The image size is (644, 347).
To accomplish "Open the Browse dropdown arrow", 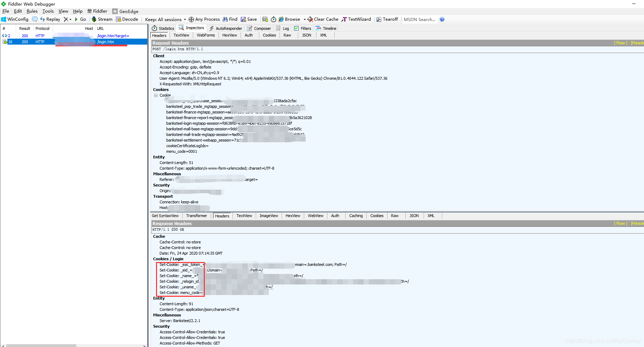I will [x=305, y=20].
